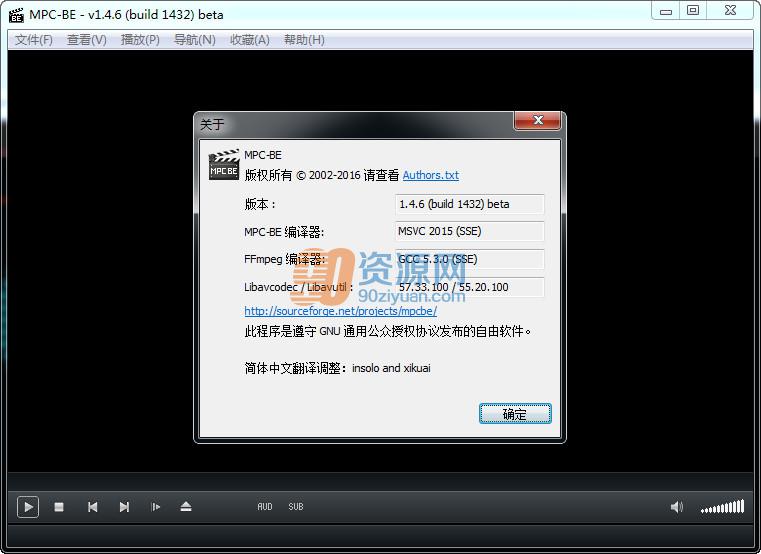The width and height of the screenshot is (761, 554).
Task: Visit the sourceforge.net mpcbe project link
Action: [340, 311]
